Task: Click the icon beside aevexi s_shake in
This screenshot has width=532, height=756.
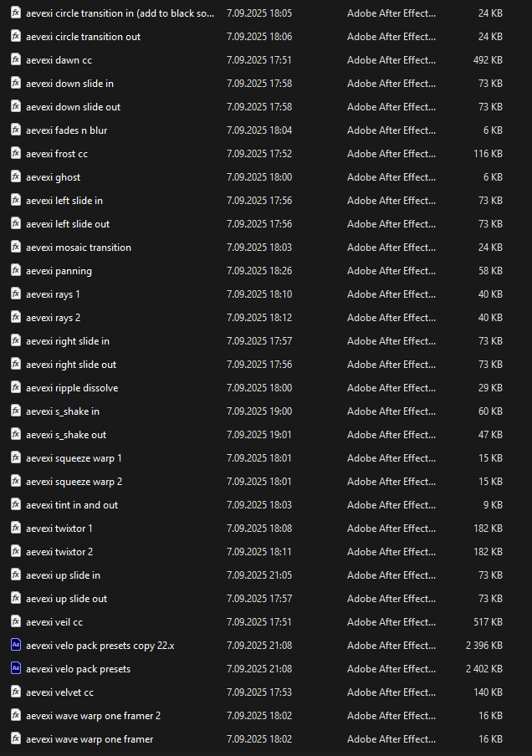Action: [16, 411]
